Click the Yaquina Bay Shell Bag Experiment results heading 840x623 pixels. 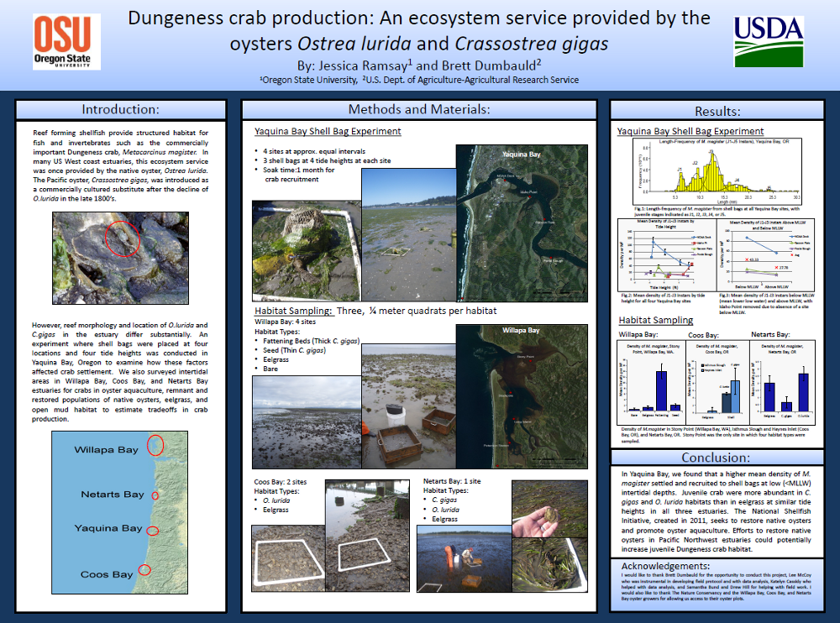coord(690,131)
